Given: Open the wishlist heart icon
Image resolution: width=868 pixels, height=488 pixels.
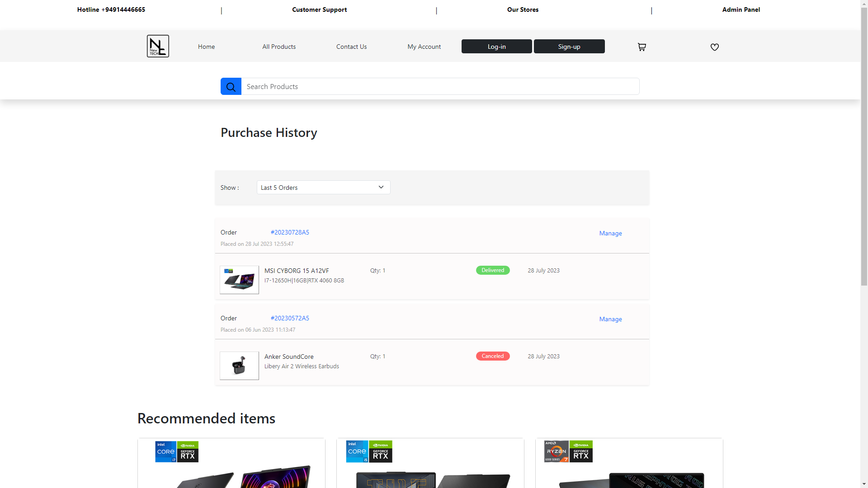Looking at the screenshot, I should (x=714, y=47).
